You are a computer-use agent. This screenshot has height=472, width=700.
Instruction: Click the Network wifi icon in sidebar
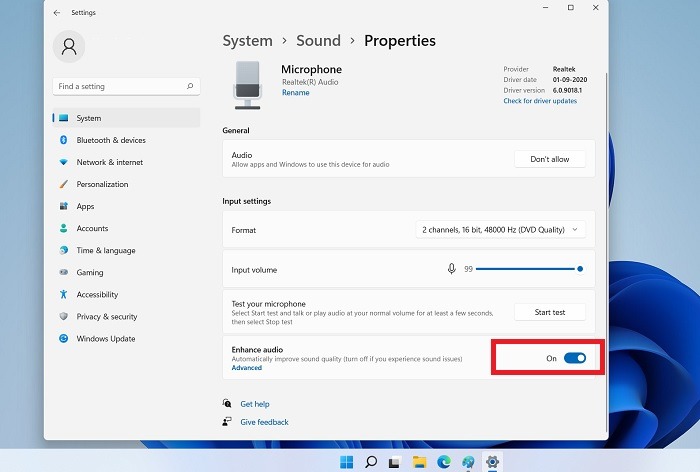[x=63, y=162]
